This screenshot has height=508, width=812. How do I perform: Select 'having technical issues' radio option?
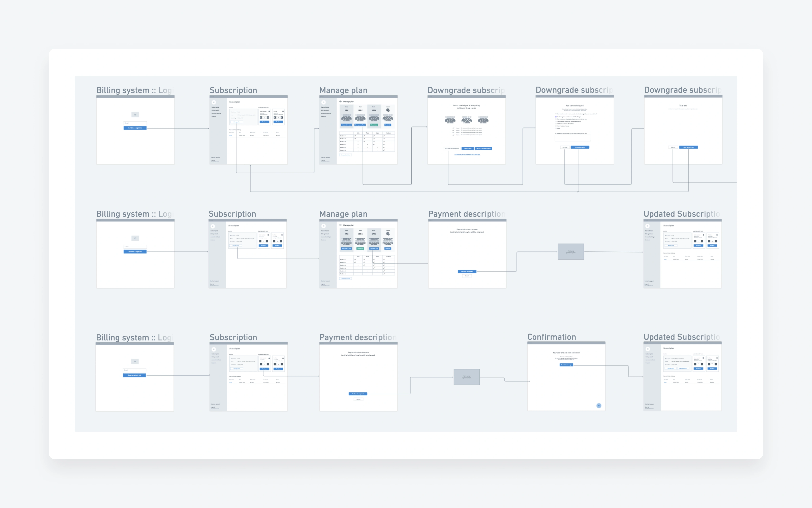point(556,117)
